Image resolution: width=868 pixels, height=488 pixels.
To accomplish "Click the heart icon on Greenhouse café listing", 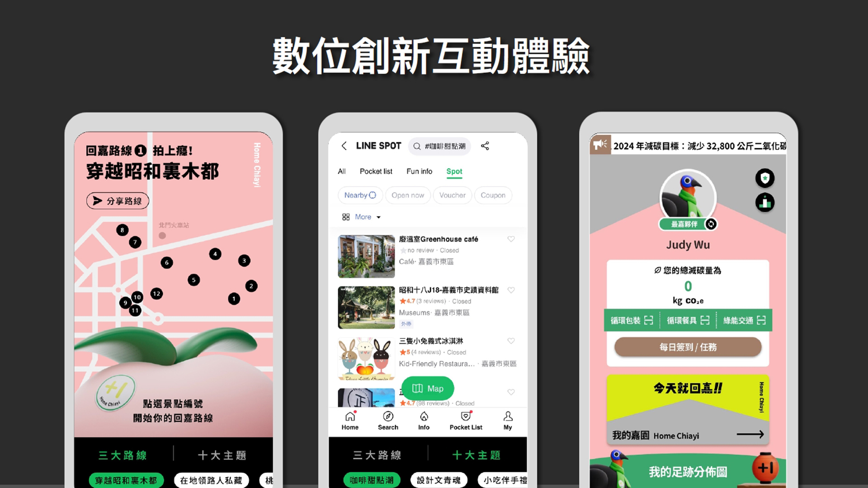I will click(x=511, y=239).
